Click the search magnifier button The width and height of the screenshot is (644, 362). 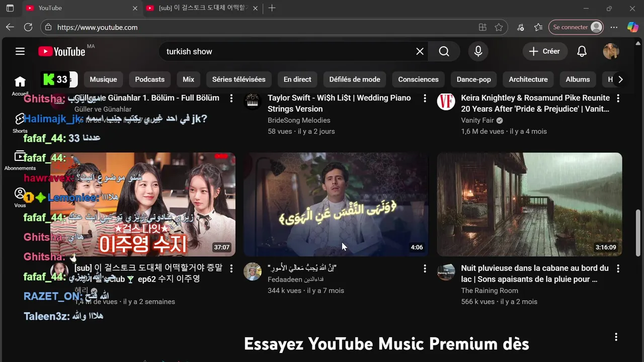coord(444,51)
